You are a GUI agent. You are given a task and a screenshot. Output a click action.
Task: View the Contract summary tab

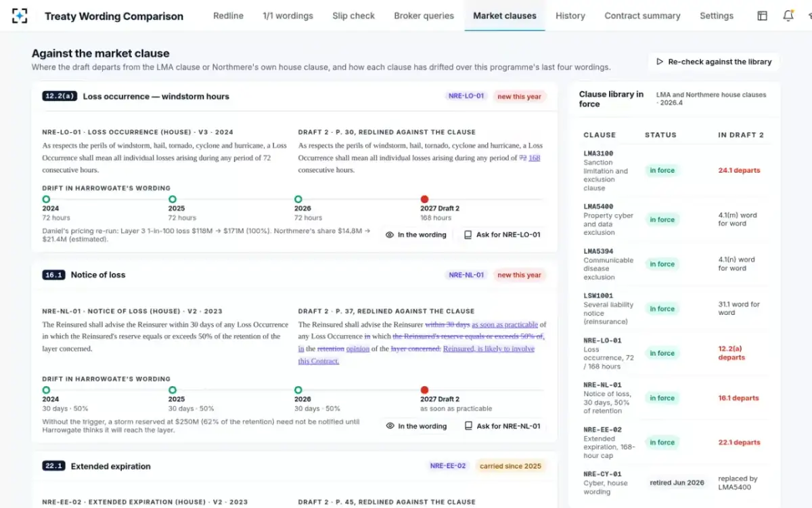(642, 16)
